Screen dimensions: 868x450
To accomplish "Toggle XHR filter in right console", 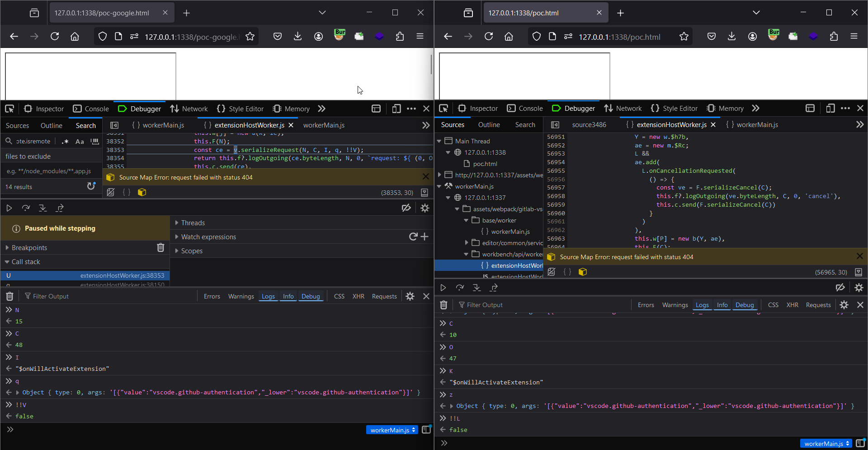I will [x=792, y=305].
